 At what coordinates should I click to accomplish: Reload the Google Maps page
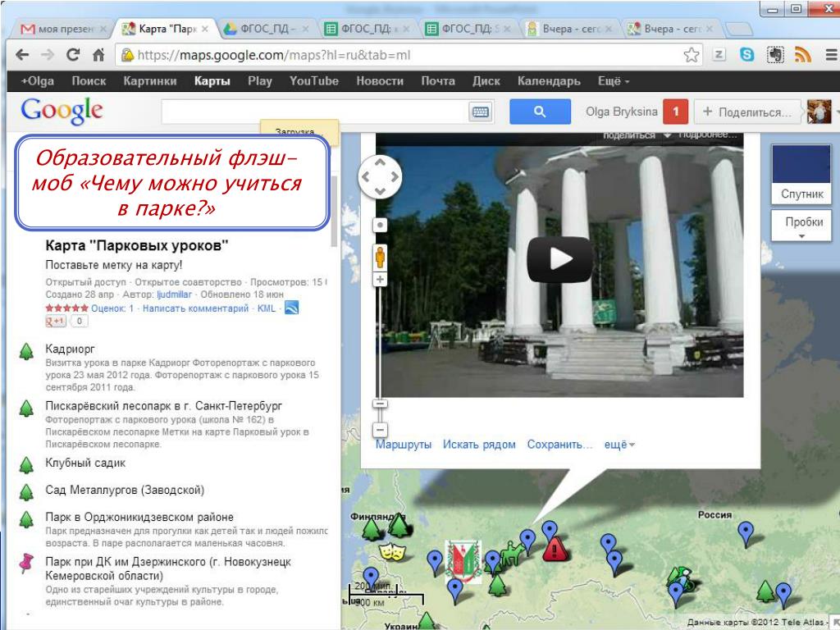73,55
